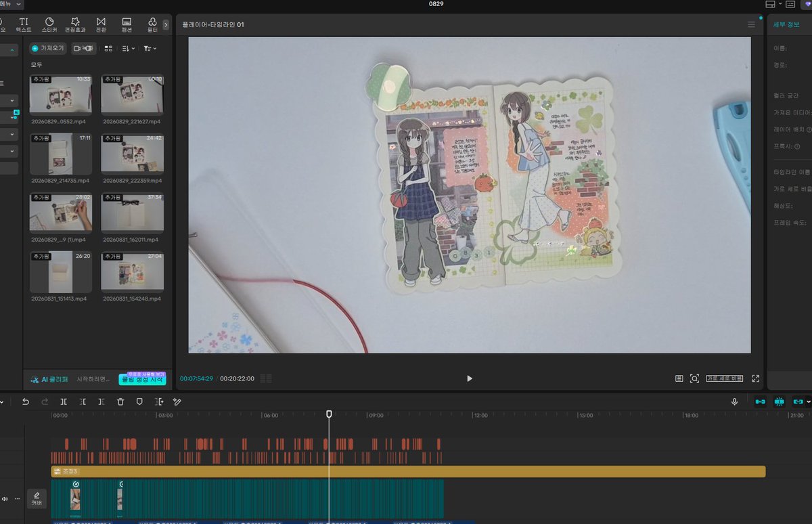This screenshot has height=524, width=812.
Task: Delete the selected clip with trash icon
Action: pos(120,401)
